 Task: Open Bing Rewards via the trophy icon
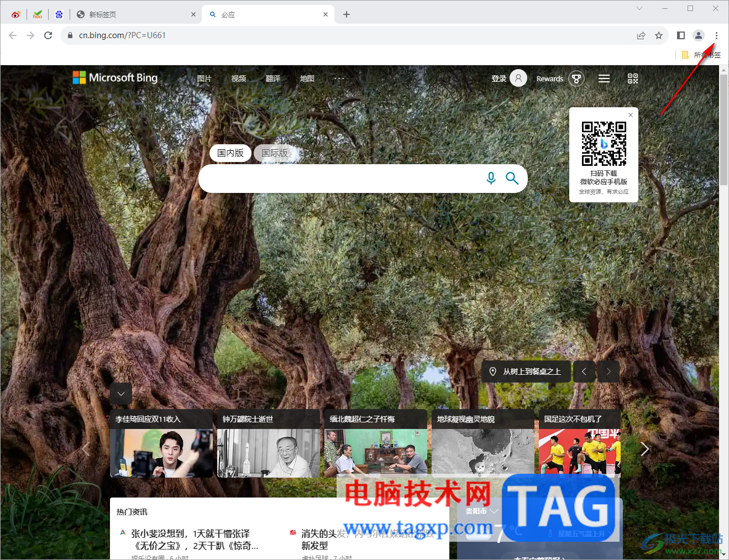(576, 78)
